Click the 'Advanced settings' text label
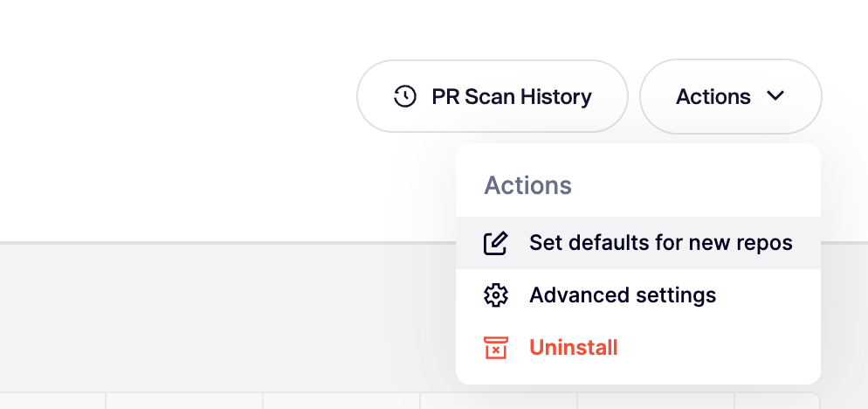Image resolution: width=868 pixels, height=409 pixels. 623,295
